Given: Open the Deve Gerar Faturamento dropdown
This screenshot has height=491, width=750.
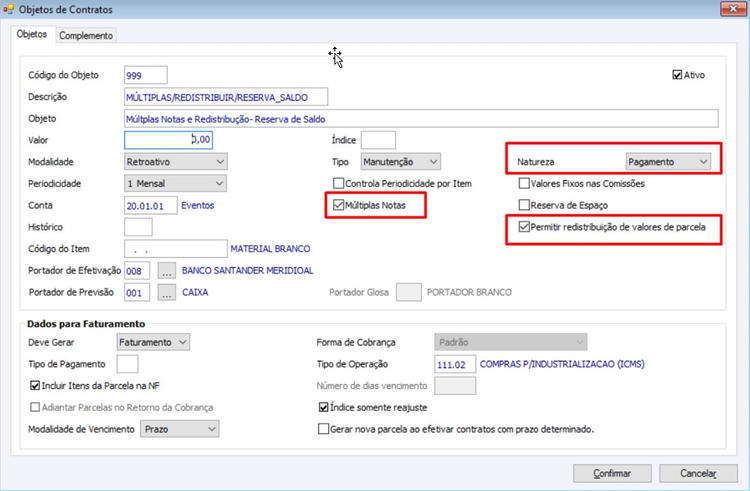Looking at the screenshot, I should pos(153,342).
